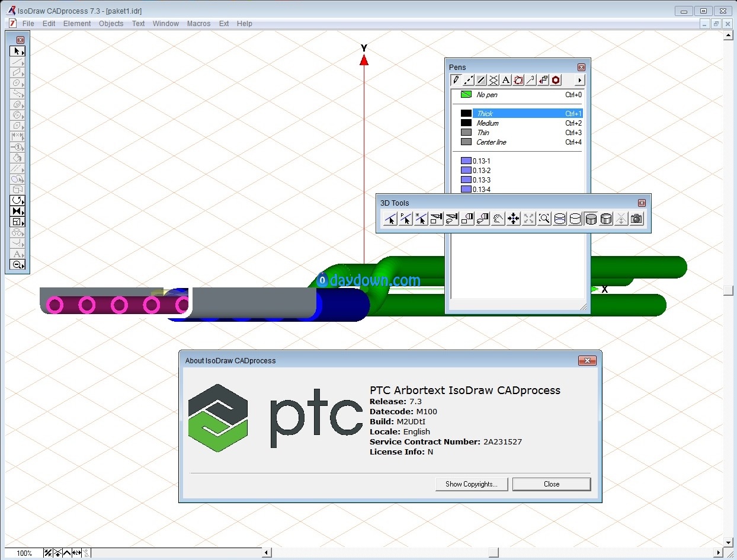Click the Show Copyrights button
This screenshot has width=737, height=560.
click(x=472, y=484)
